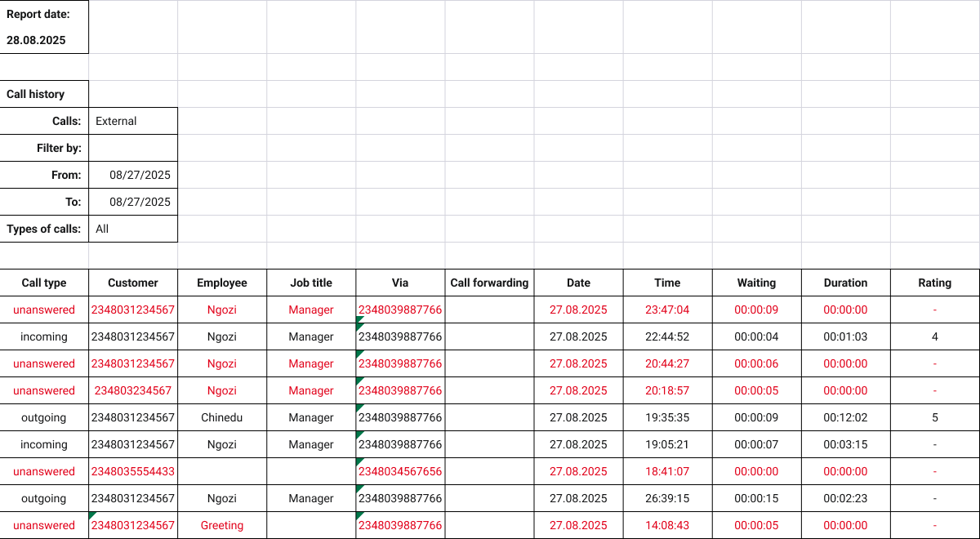Select the Duration column header
The width and height of the screenshot is (980, 539).
click(x=845, y=283)
